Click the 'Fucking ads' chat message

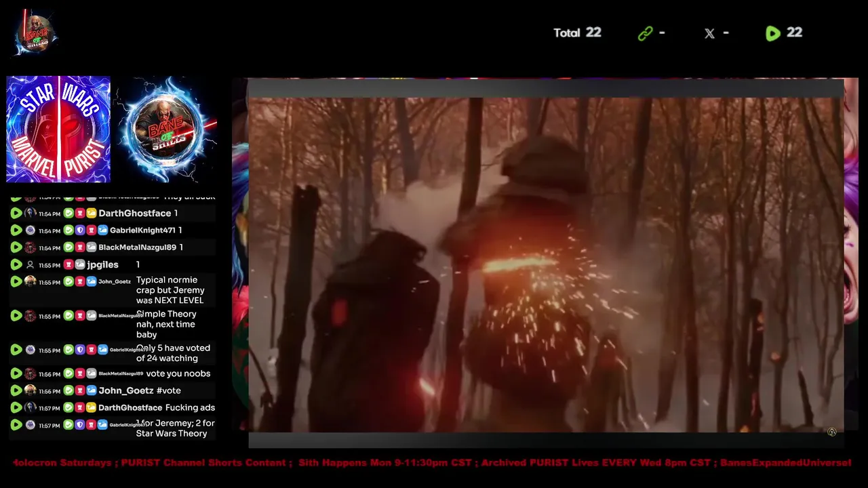coord(190,407)
